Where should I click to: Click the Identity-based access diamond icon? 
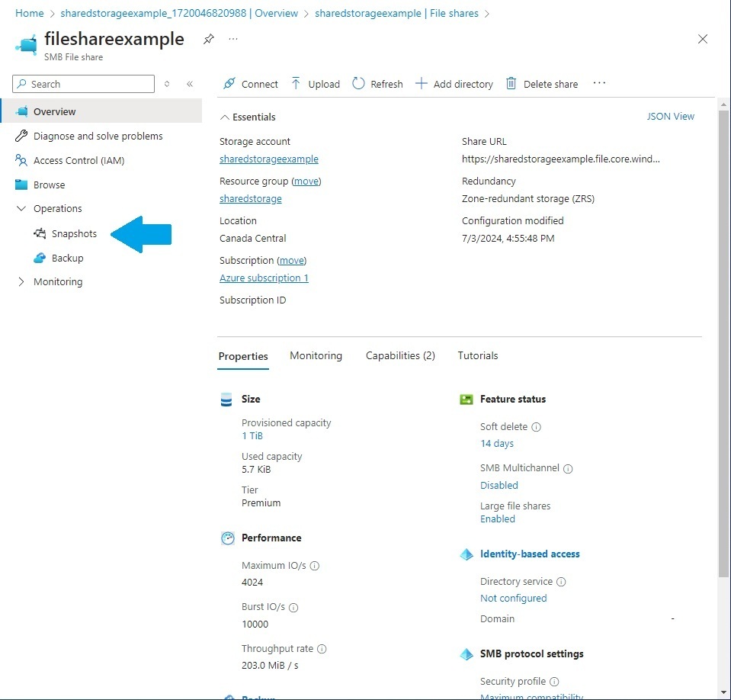pyautogui.click(x=466, y=554)
